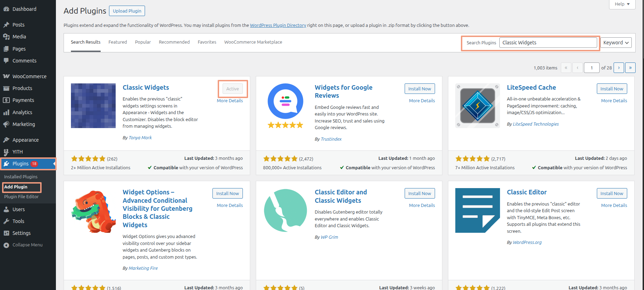
Task: Click the Collapse Menu arrow icon
Action: 6,245
